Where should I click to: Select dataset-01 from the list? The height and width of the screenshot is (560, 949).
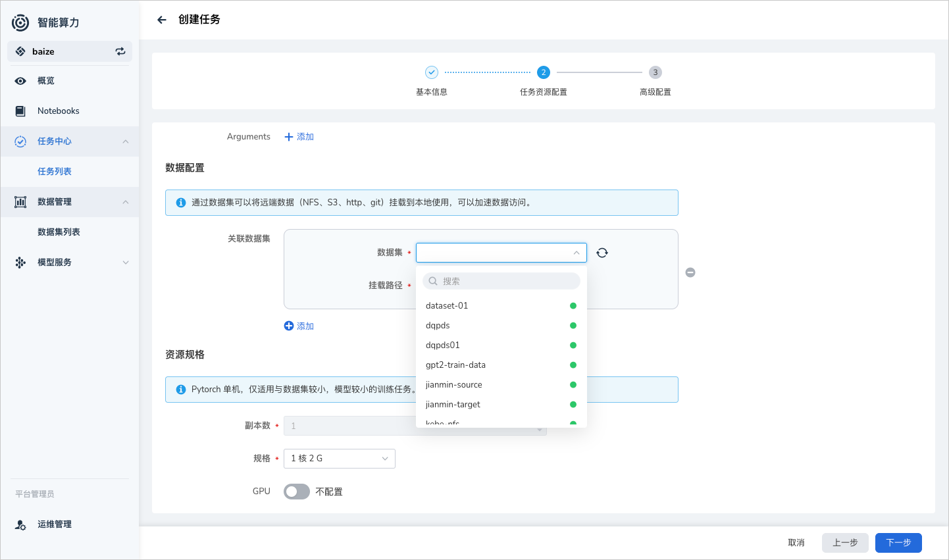(x=501, y=306)
